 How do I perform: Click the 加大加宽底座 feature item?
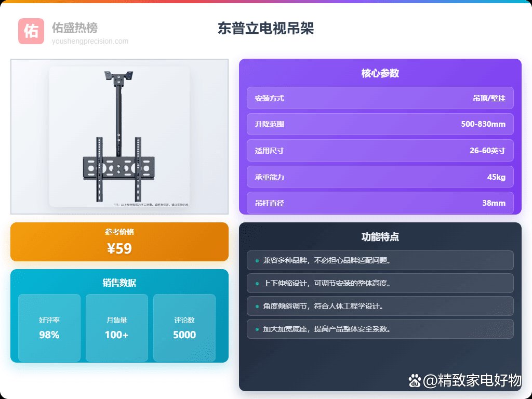point(380,329)
